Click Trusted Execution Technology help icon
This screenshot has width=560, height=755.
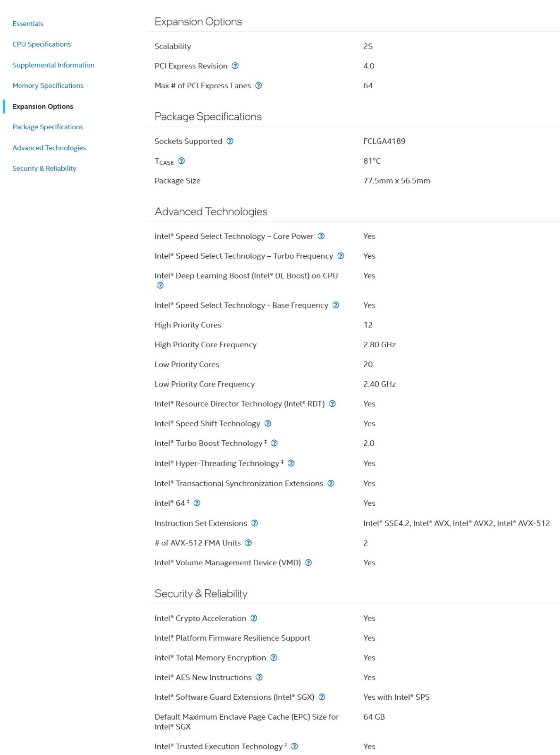tap(294, 747)
